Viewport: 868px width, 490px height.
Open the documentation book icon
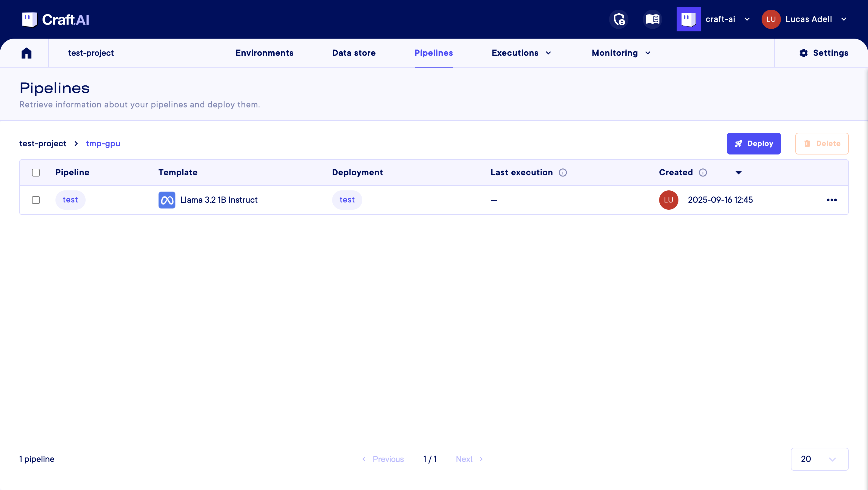coord(652,19)
